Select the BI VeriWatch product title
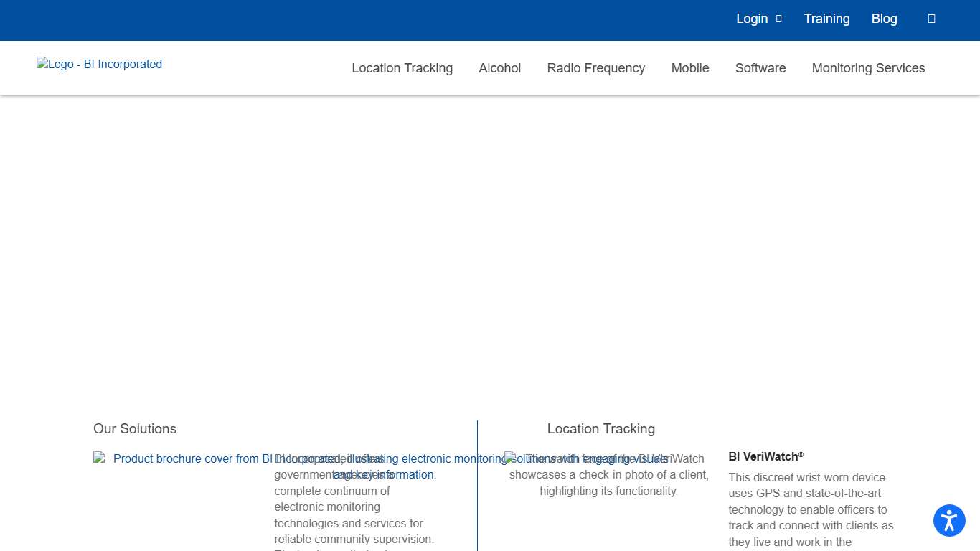 pyautogui.click(x=765, y=456)
